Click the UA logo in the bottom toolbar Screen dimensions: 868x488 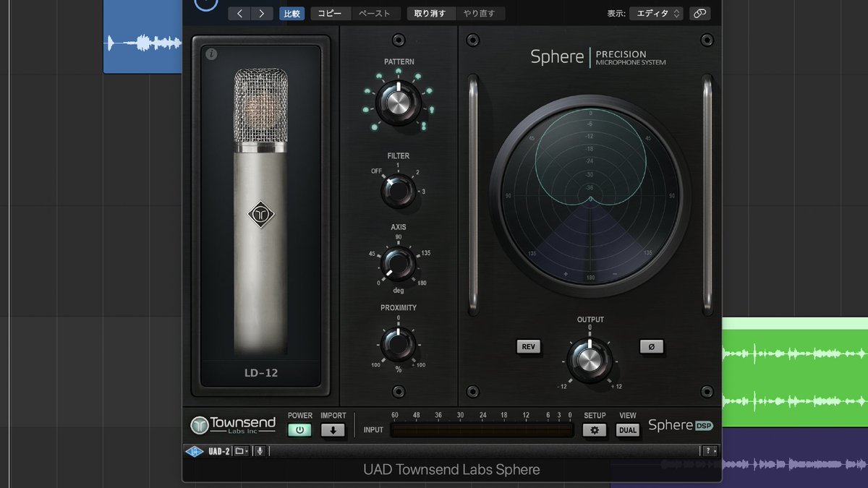194,451
